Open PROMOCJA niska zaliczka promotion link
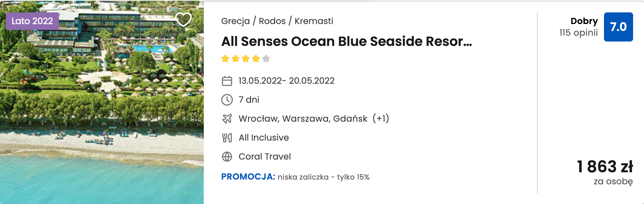This screenshot has width=644, height=204. (x=295, y=177)
